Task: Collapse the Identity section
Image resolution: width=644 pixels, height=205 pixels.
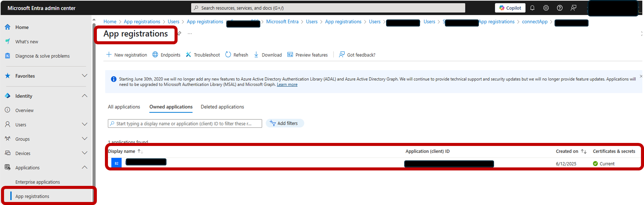Action: (x=84, y=96)
